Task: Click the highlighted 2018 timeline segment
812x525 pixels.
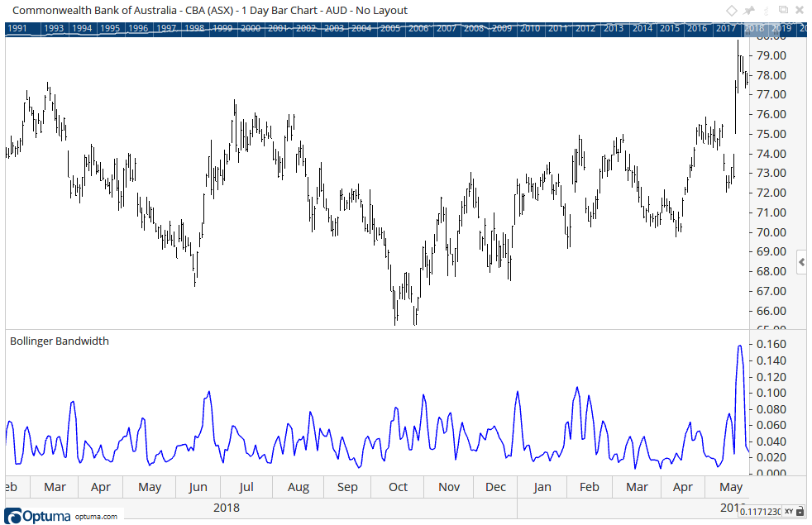Action: pos(754,28)
